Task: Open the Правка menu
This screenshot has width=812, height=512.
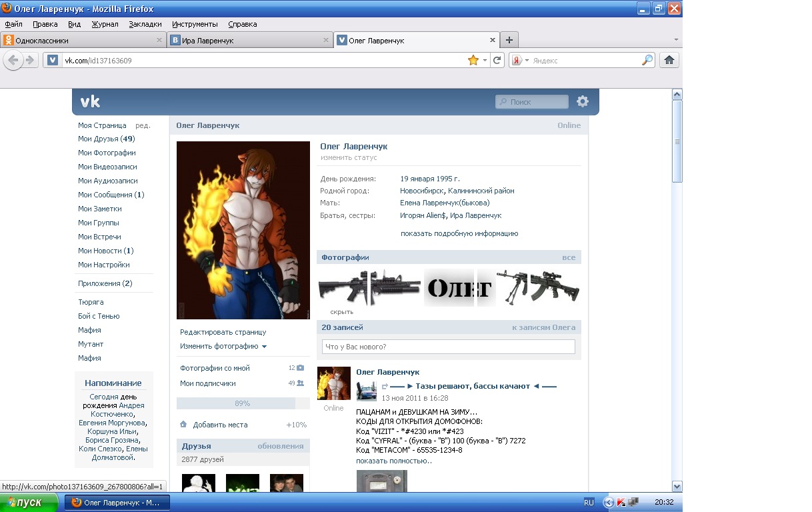Action: click(45, 24)
